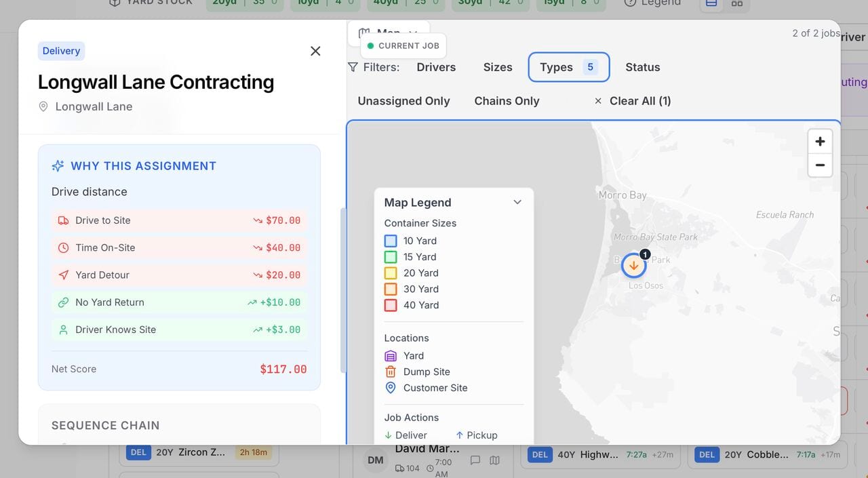Click the Sequence Chain heading

[106, 426]
